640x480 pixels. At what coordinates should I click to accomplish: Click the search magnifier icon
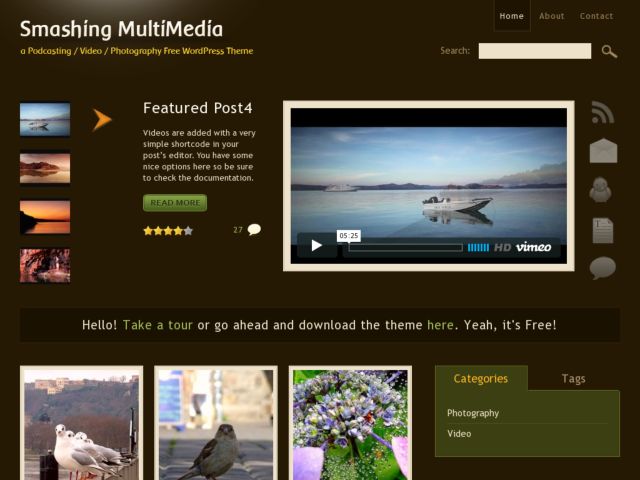[x=609, y=51]
